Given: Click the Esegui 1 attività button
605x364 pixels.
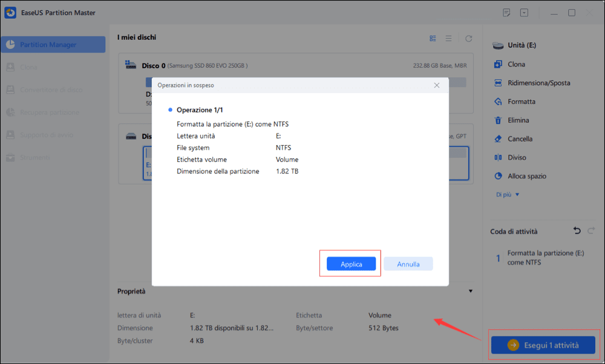Looking at the screenshot, I should [x=543, y=345].
